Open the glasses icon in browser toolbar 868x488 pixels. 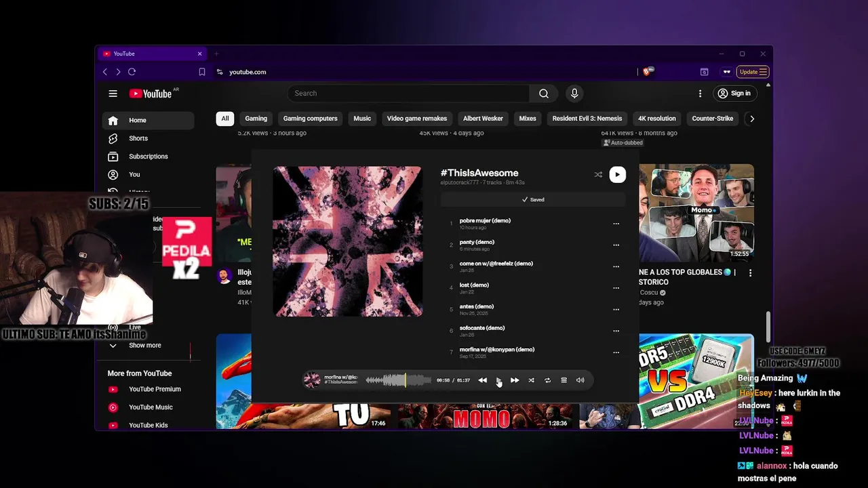pyautogui.click(x=727, y=72)
